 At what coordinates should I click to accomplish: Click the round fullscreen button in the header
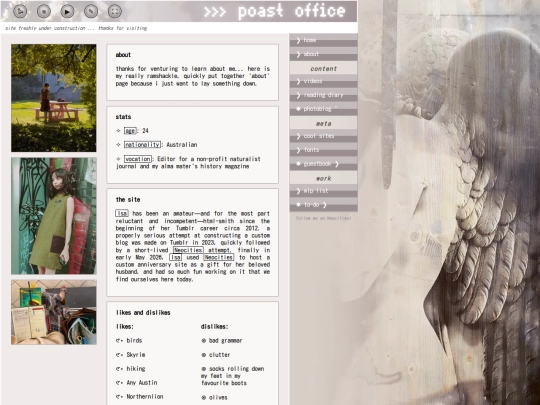(x=115, y=11)
